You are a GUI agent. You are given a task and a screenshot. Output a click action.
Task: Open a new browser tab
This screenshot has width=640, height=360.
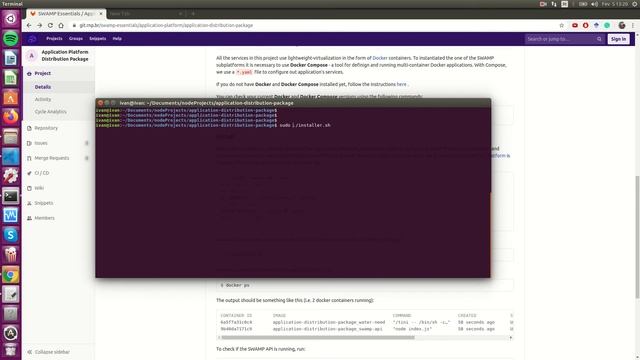(193, 13)
